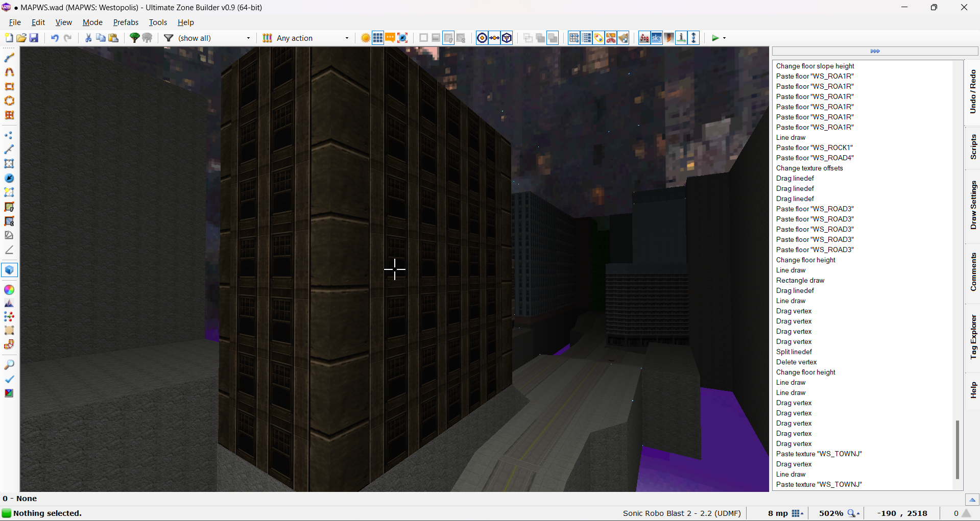Image resolution: width=980 pixels, height=521 pixels.
Task: Open grid size dropdown in status bar
Action: (798, 513)
